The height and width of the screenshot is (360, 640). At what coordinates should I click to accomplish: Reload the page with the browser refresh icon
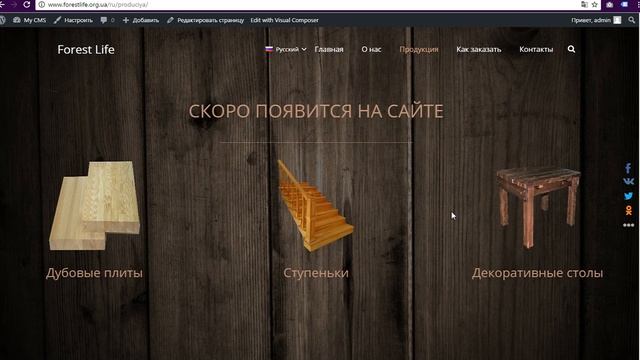click(27, 4)
